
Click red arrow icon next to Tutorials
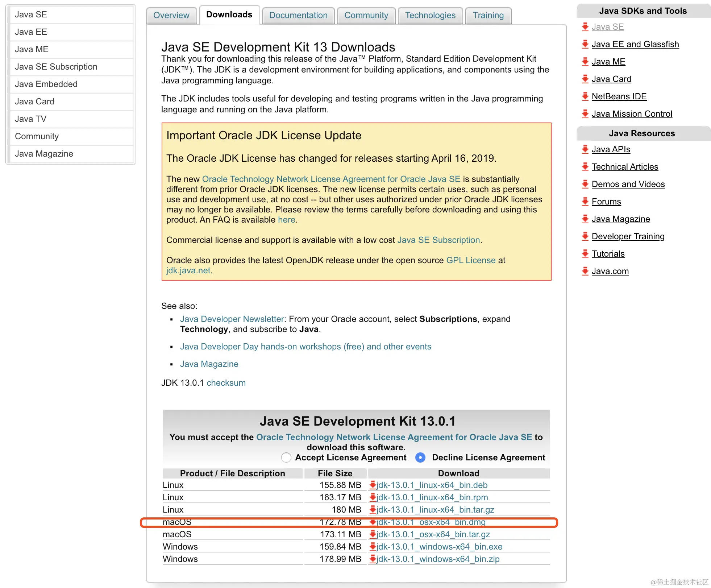(x=585, y=254)
